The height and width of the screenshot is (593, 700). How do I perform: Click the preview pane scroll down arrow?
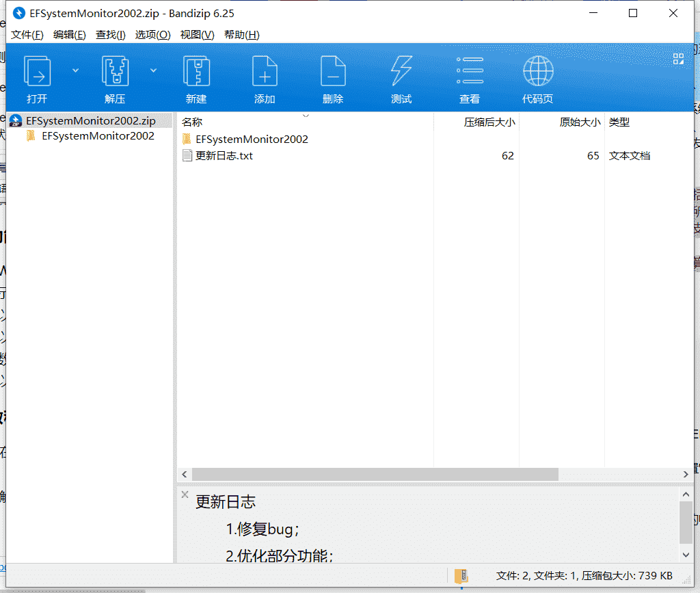686,555
